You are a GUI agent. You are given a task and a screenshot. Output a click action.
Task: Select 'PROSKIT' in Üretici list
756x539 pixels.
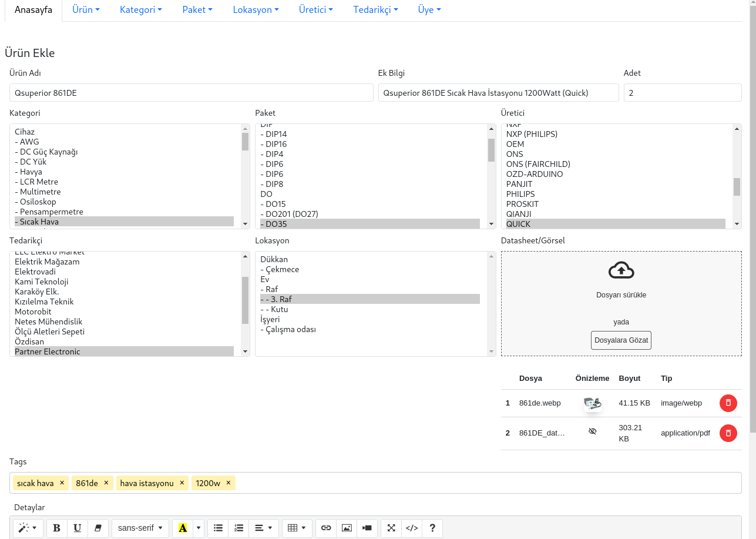pos(616,204)
